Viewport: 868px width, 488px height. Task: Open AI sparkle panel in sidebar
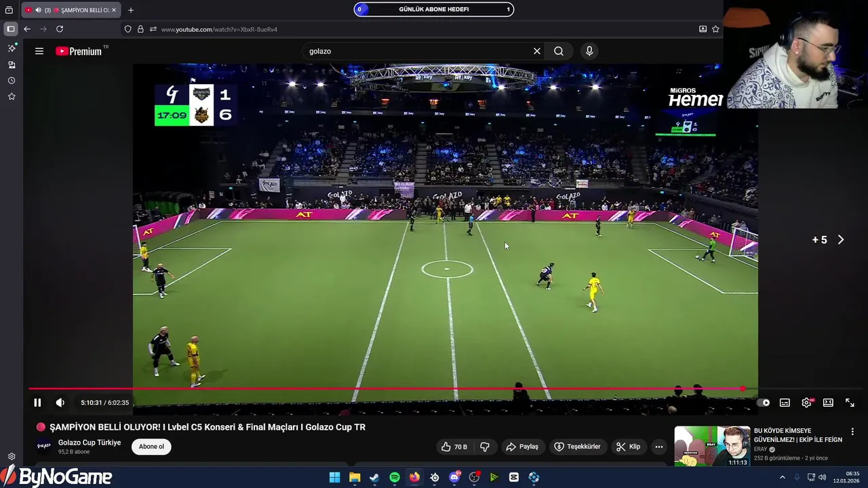pos(12,48)
